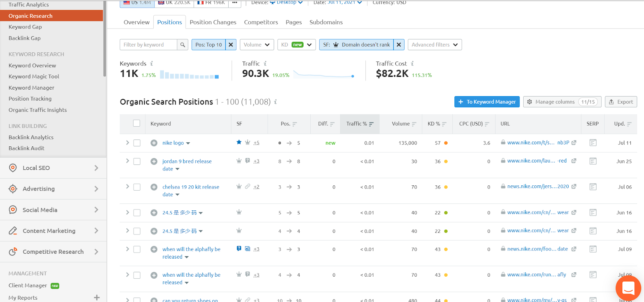Open the Position Tracking sidebar link
The image size is (644, 302).
click(x=30, y=99)
